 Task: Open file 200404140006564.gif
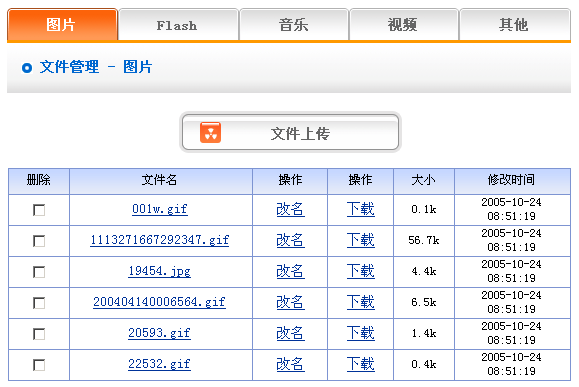tap(159, 302)
